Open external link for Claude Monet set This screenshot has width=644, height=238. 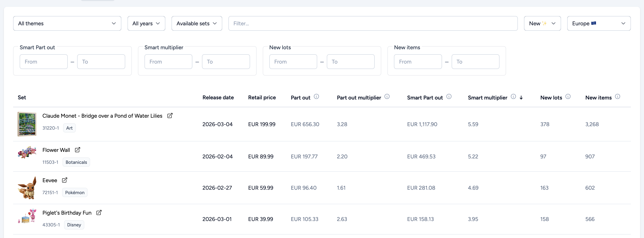click(170, 116)
